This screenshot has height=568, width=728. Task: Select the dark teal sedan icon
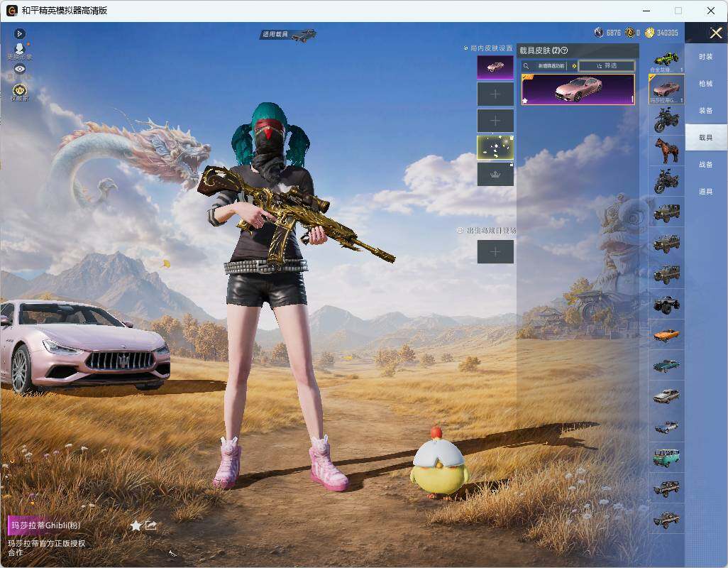[x=666, y=366]
